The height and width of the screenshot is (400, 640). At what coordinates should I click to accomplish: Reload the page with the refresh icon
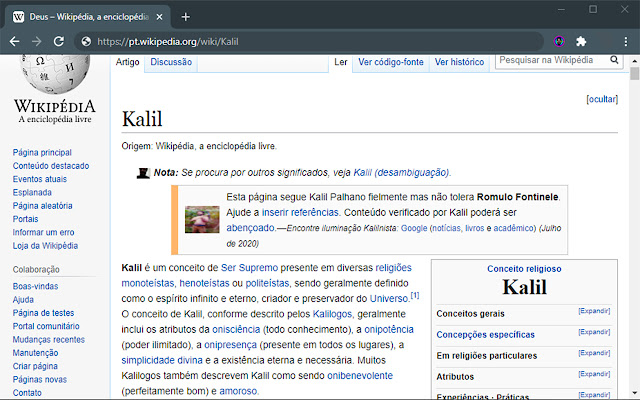coord(59,41)
